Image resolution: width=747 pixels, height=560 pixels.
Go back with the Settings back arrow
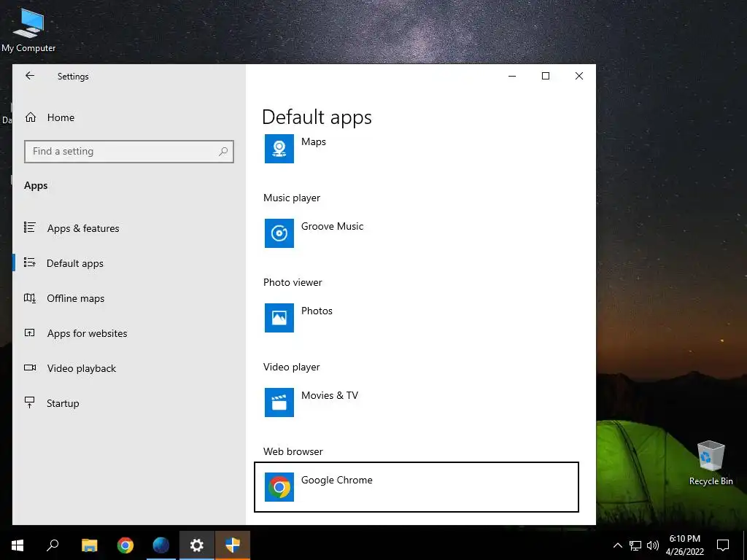pos(30,76)
